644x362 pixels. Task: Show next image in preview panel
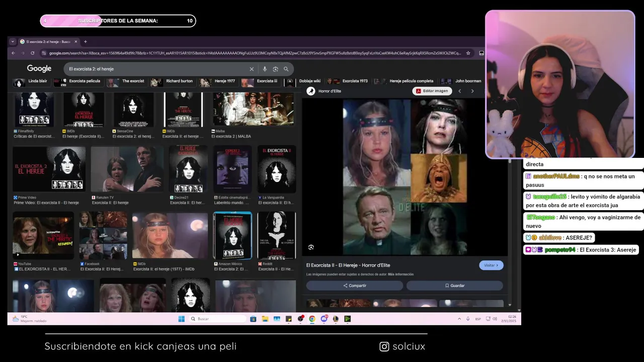[x=472, y=91]
